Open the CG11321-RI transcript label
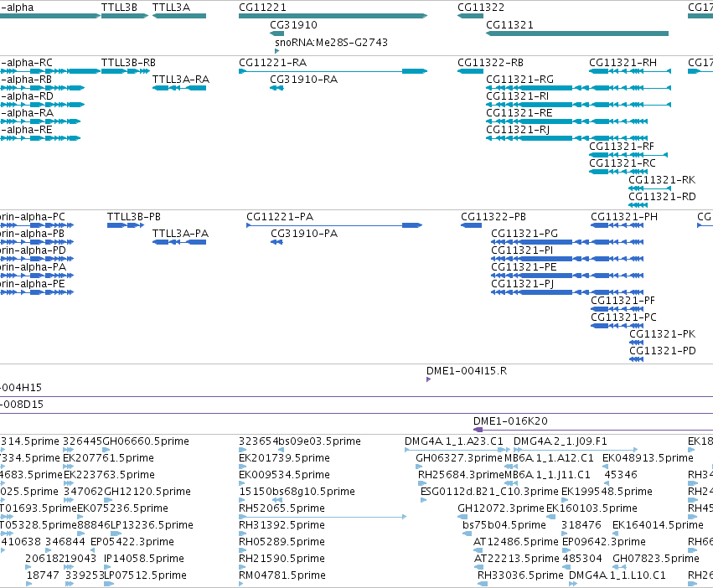The width and height of the screenshot is (713, 588). tap(518, 96)
